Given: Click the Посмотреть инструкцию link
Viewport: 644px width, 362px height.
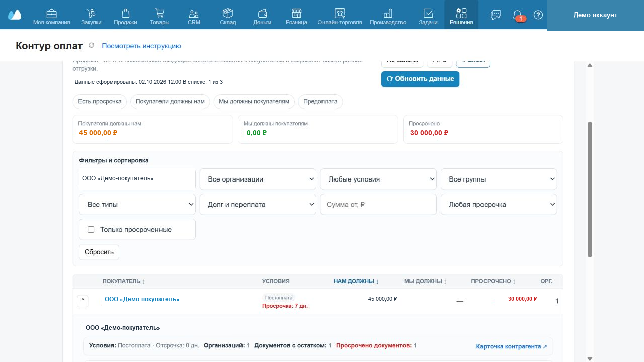Looking at the screenshot, I should pyautogui.click(x=141, y=46).
